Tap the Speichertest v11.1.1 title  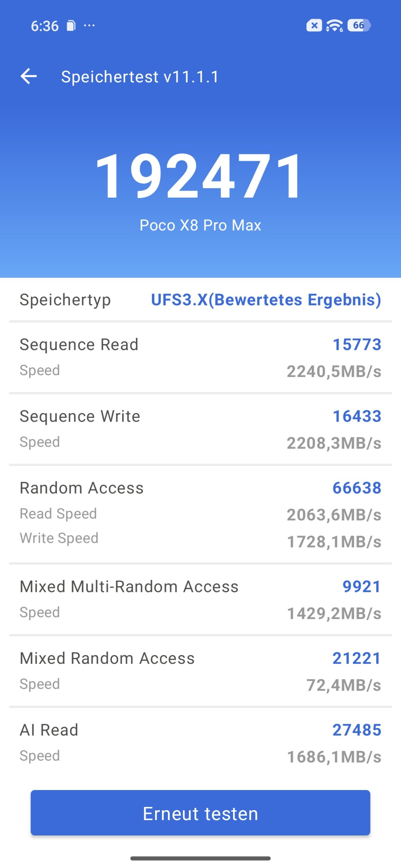point(140,77)
